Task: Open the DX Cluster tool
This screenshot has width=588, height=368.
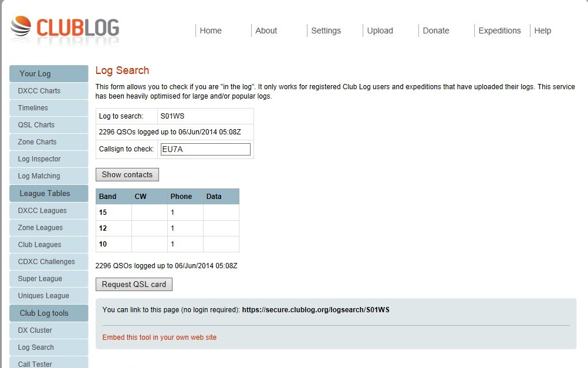Action: click(x=35, y=330)
